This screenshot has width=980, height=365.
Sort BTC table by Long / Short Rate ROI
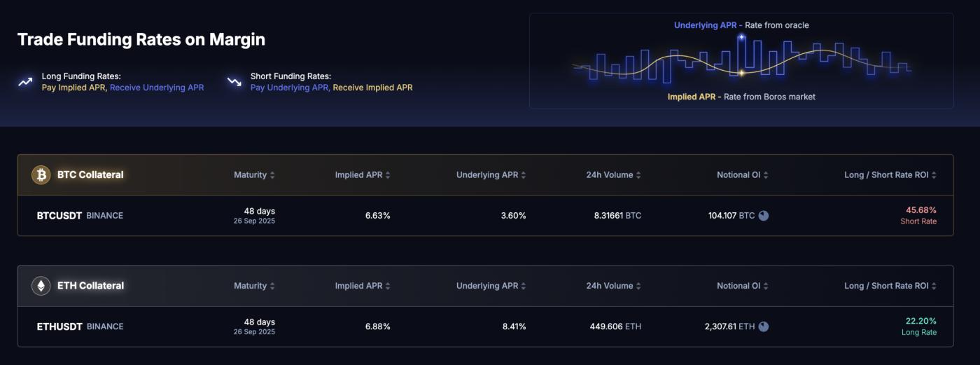(x=890, y=175)
